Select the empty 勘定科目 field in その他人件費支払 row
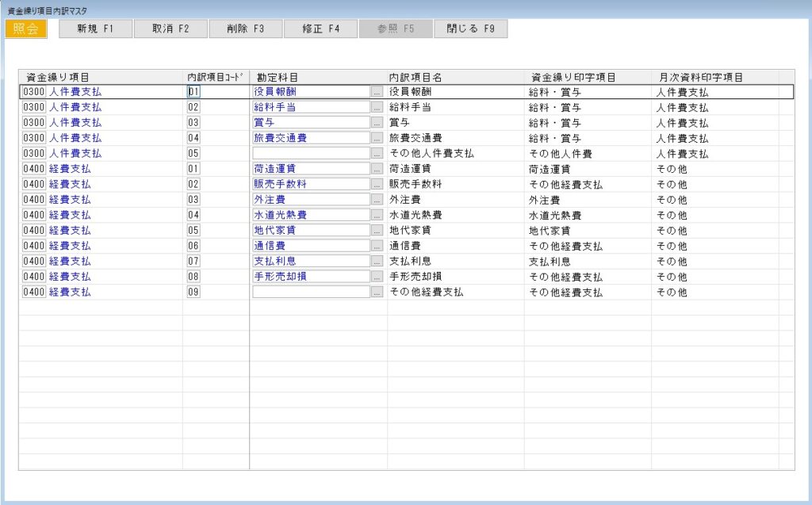 (x=311, y=153)
